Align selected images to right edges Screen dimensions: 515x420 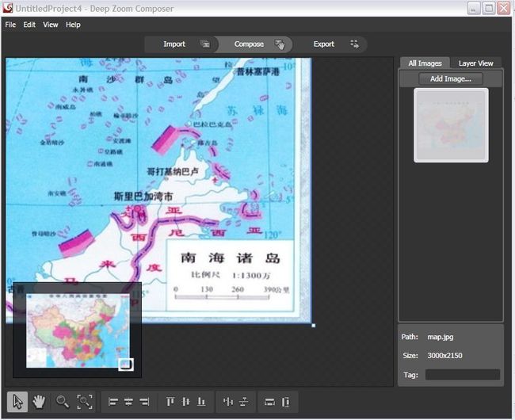pyautogui.click(x=144, y=402)
